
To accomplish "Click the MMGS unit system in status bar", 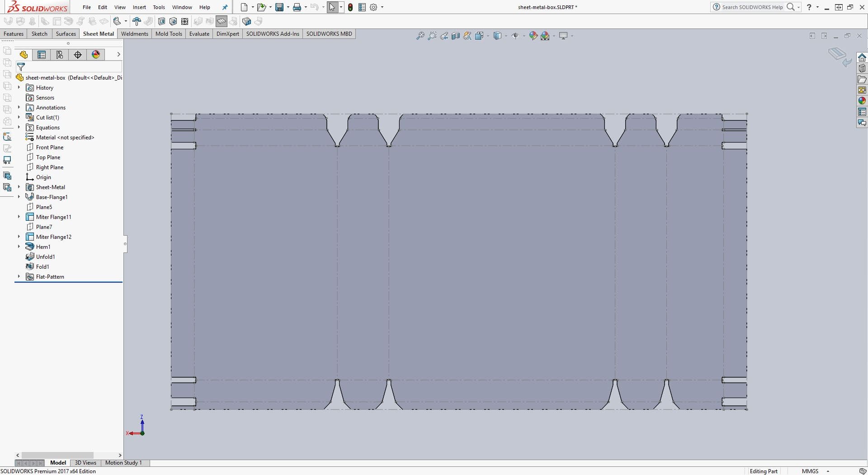I will [x=810, y=471].
